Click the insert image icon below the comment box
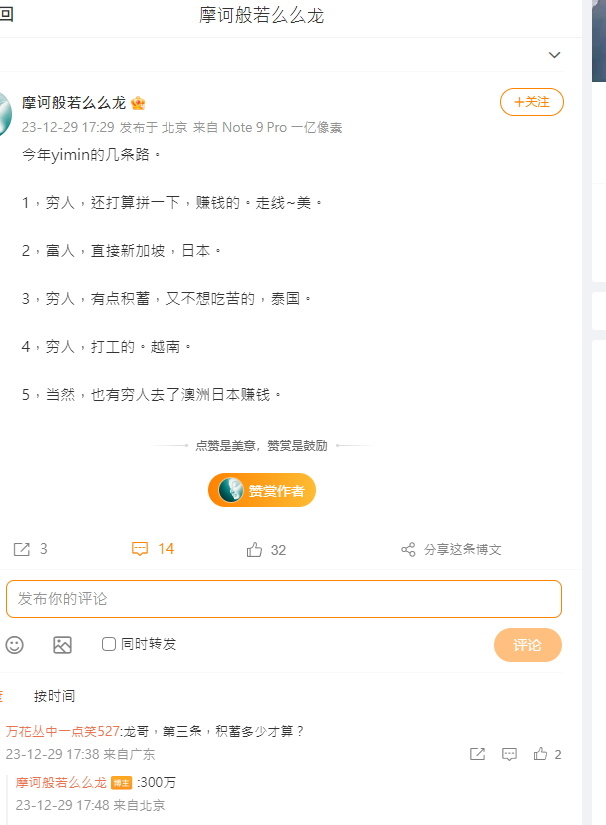Viewport: 606px width, 825px height. (x=63, y=645)
